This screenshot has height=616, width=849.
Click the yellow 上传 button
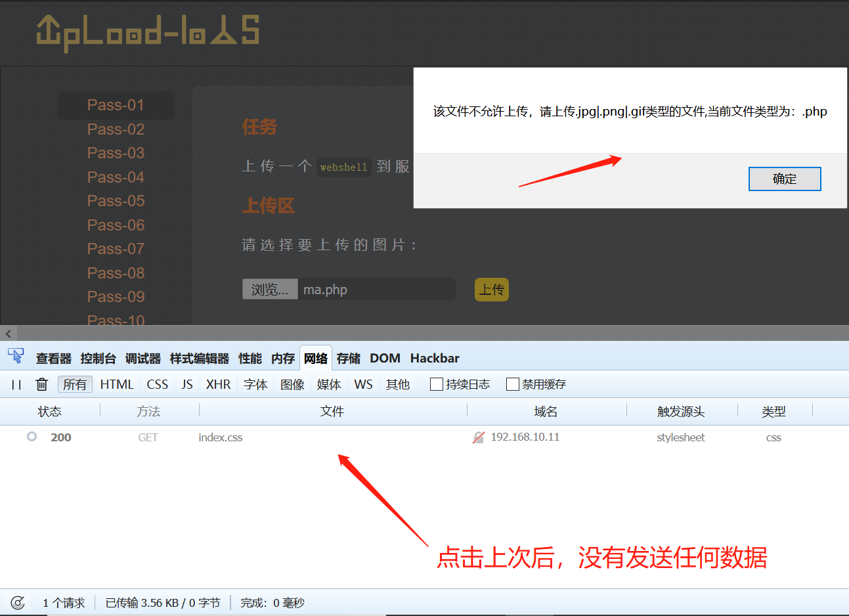click(492, 289)
